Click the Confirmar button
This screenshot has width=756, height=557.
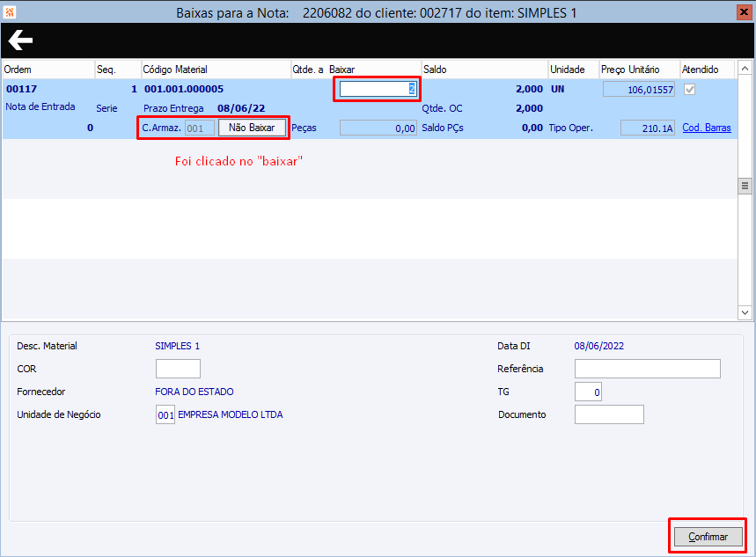708,536
